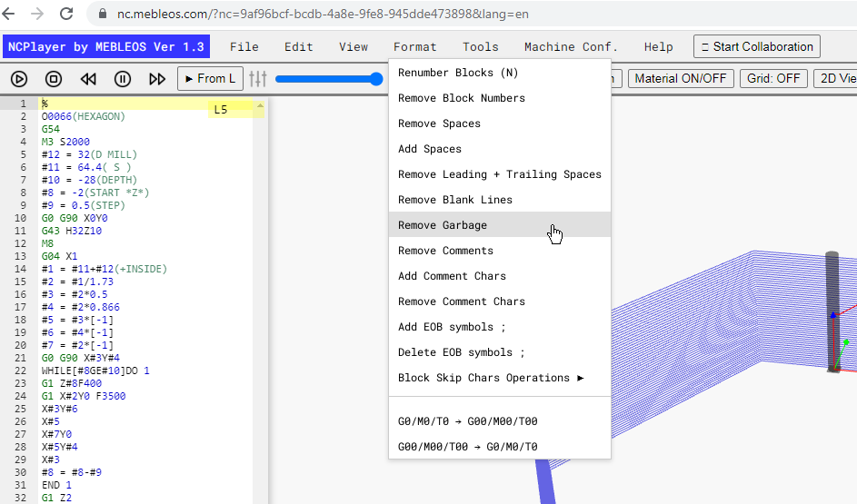Click the rewind double-arrow icon
Viewport: 857px width, 504px height.
pyautogui.click(x=88, y=79)
